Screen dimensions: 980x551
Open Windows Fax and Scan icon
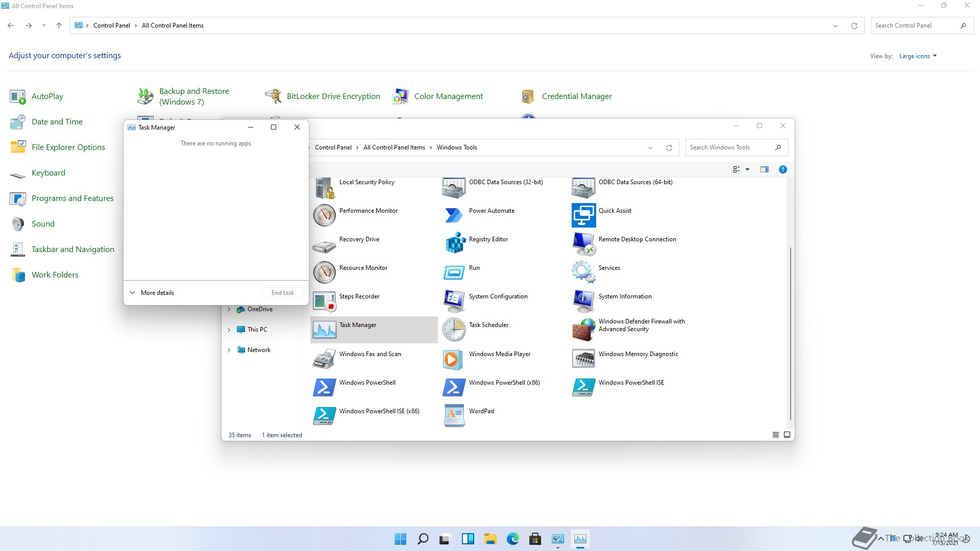pos(325,359)
